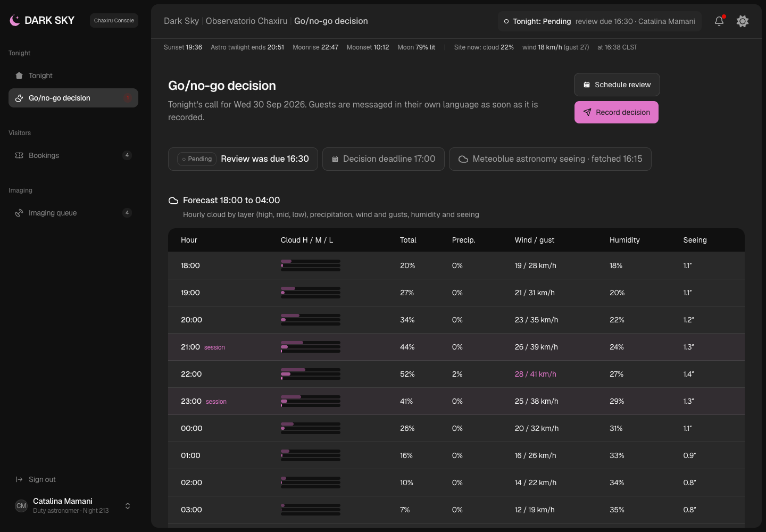Click the 21:00 session row label

click(x=203, y=347)
